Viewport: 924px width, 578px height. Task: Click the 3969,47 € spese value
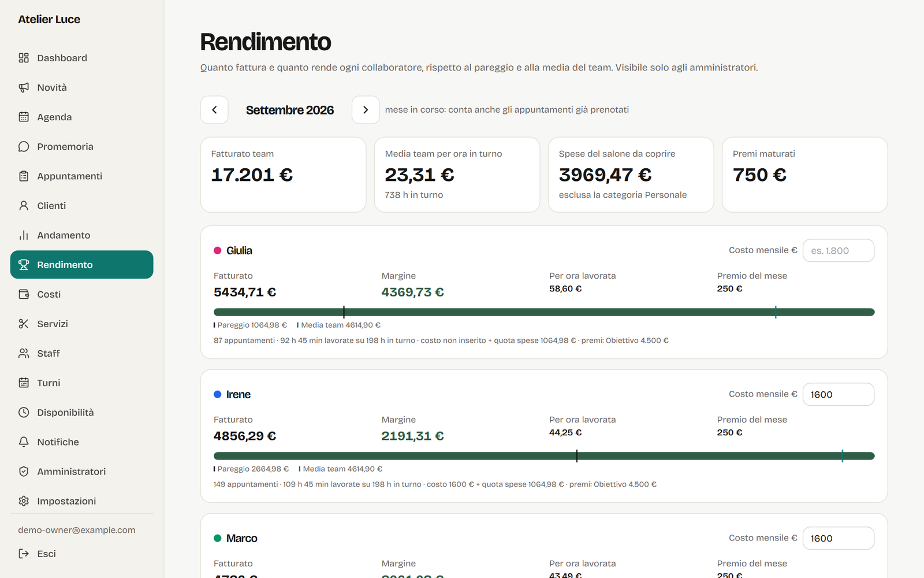click(605, 175)
